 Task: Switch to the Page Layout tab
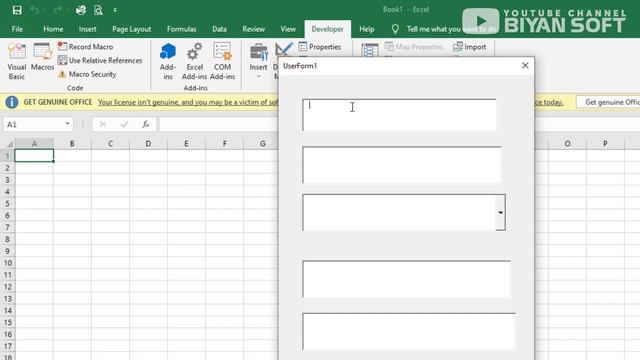pos(131,29)
